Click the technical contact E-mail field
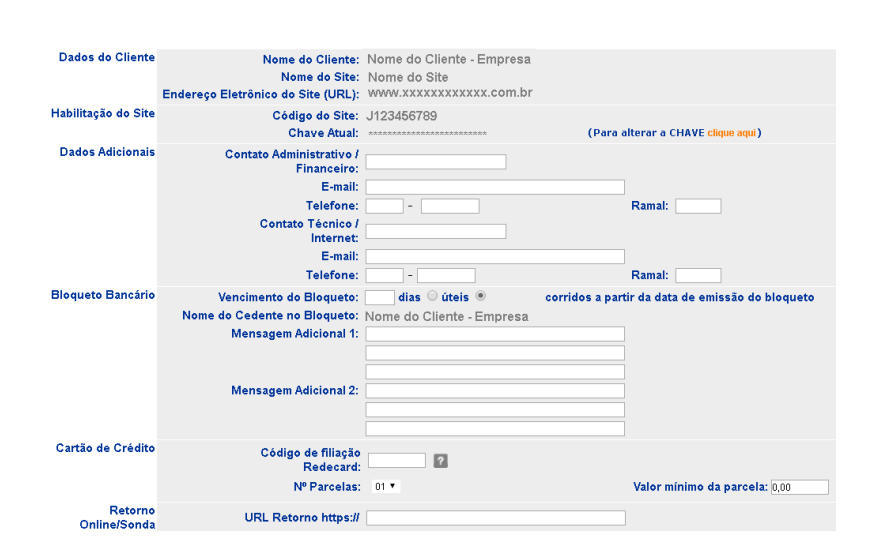The image size is (888, 560). pyautogui.click(x=495, y=257)
